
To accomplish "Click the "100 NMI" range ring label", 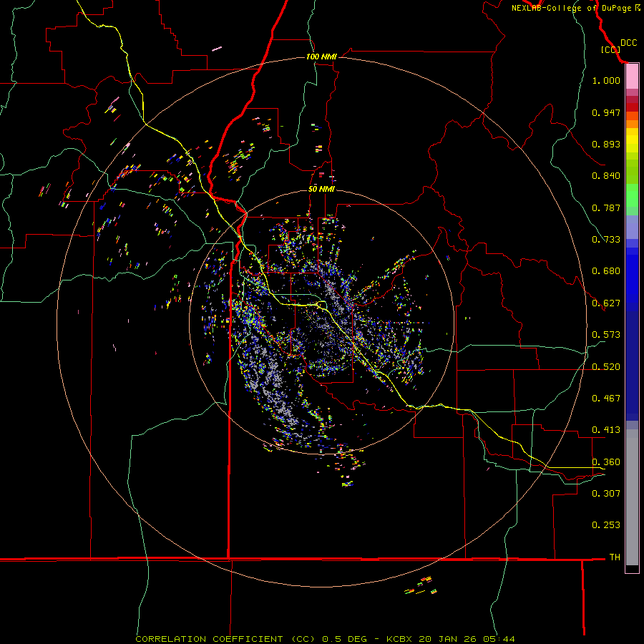I will (321, 57).
